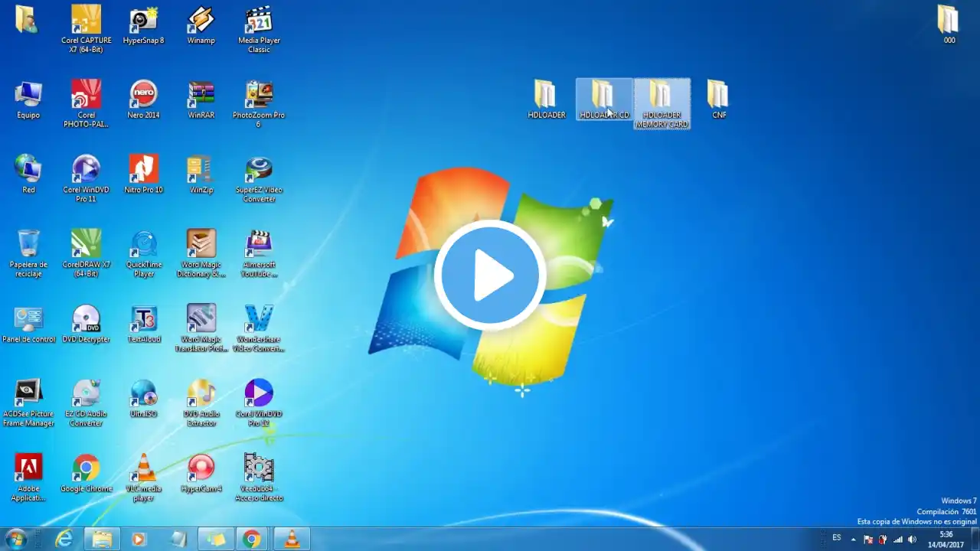
Task: Select the Aimersoft YouTube shortcut
Action: [x=259, y=253]
